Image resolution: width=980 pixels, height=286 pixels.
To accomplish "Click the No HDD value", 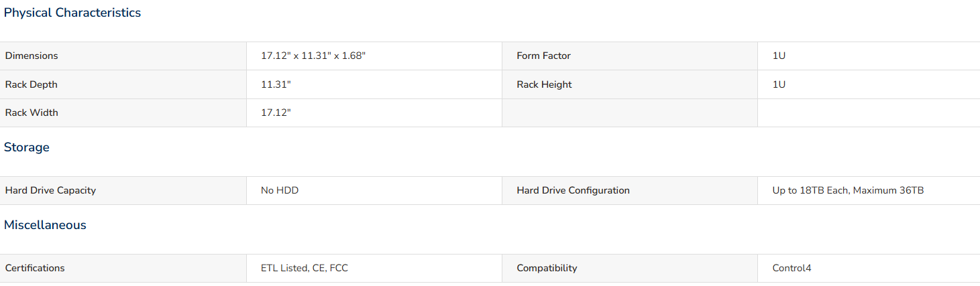I will tap(280, 190).
